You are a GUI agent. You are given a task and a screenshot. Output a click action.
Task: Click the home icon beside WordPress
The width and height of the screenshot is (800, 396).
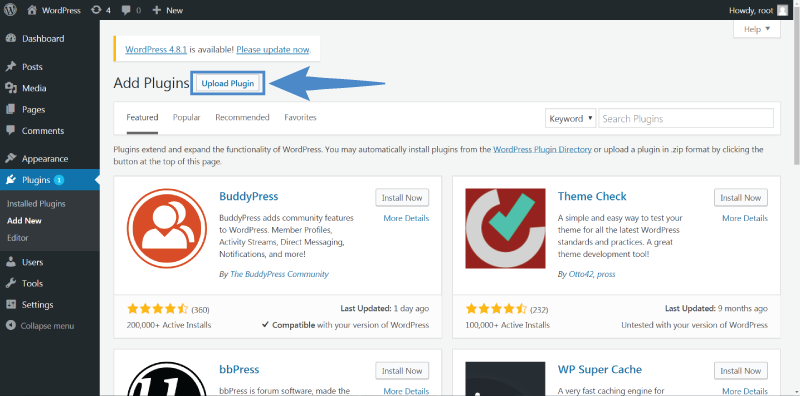coord(32,10)
